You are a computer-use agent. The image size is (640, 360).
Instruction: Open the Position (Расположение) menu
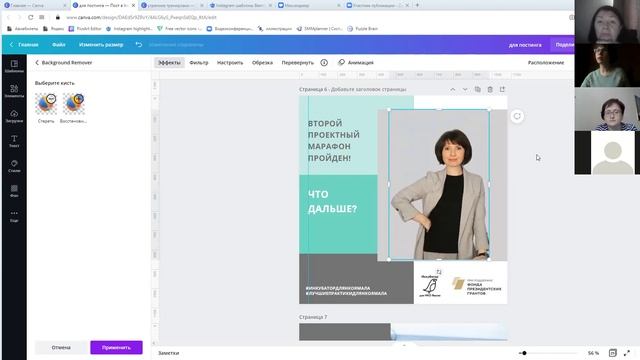(546, 62)
